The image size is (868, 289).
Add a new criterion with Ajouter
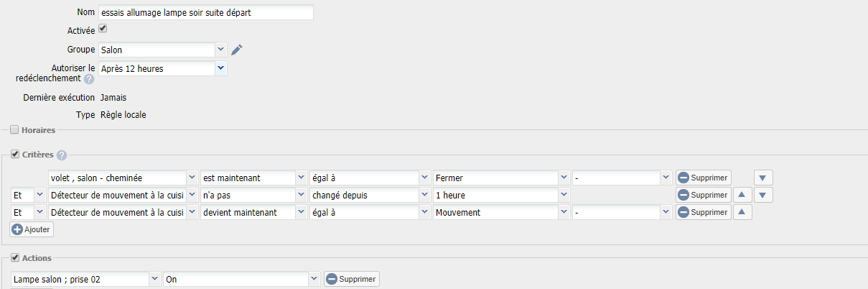pos(32,229)
